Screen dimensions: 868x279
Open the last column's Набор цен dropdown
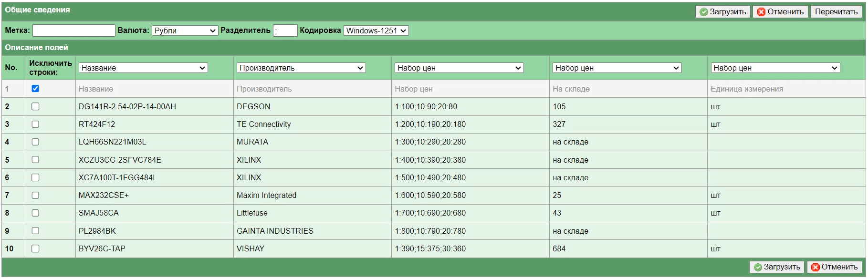pos(775,68)
